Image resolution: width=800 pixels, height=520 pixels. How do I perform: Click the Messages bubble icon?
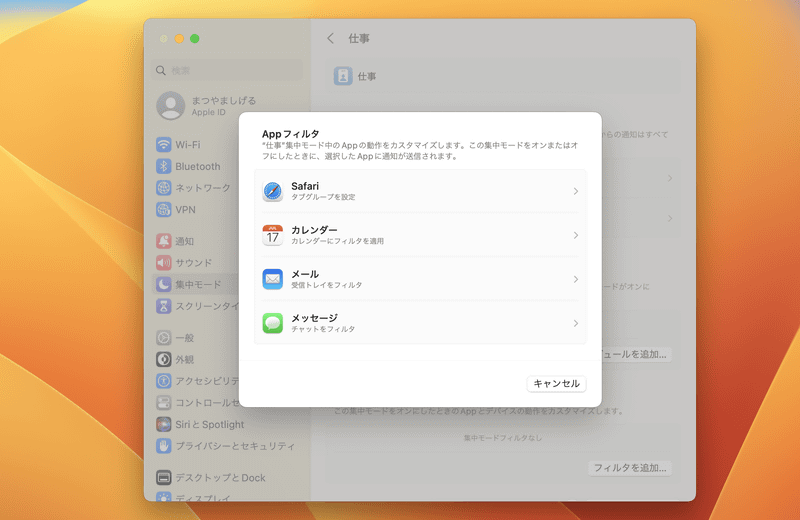(272, 323)
